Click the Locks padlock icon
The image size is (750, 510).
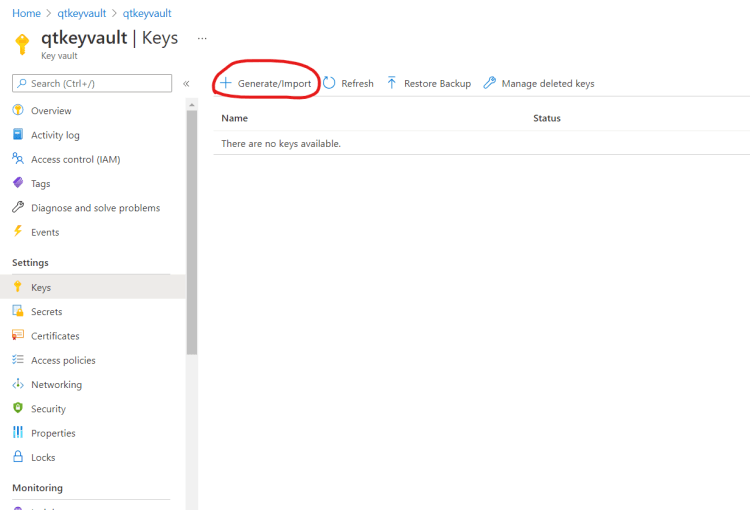(18, 456)
